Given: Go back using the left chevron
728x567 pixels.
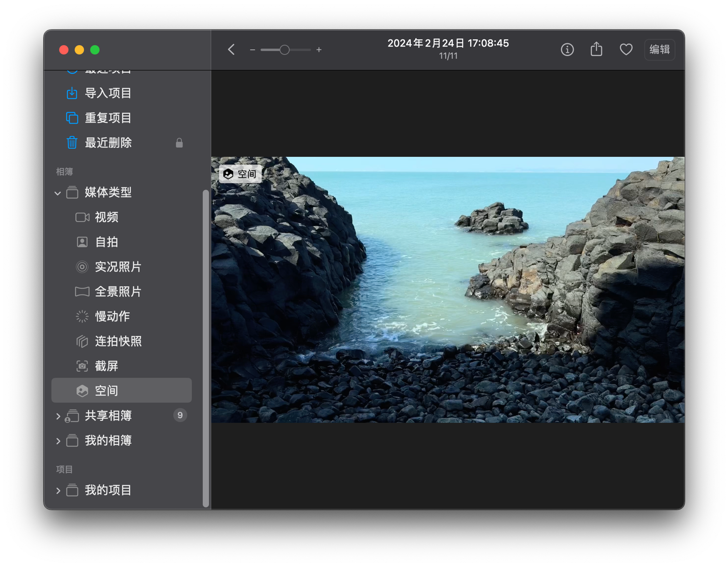Looking at the screenshot, I should coord(232,49).
